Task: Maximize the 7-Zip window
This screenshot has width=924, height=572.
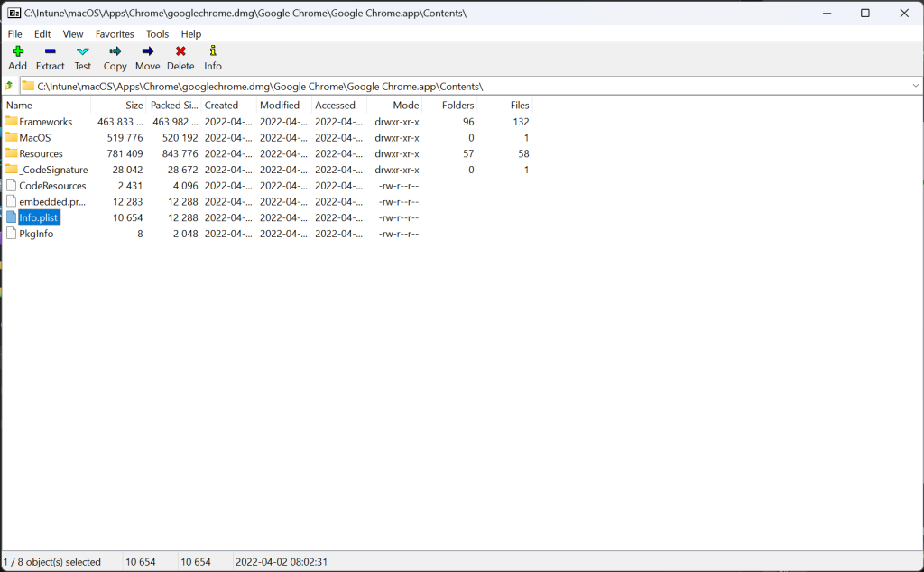Action: pos(865,13)
